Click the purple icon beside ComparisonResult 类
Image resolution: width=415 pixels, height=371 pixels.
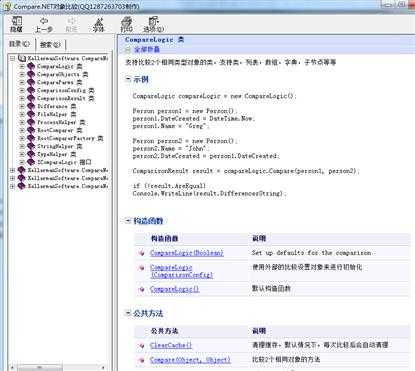point(31,98)
